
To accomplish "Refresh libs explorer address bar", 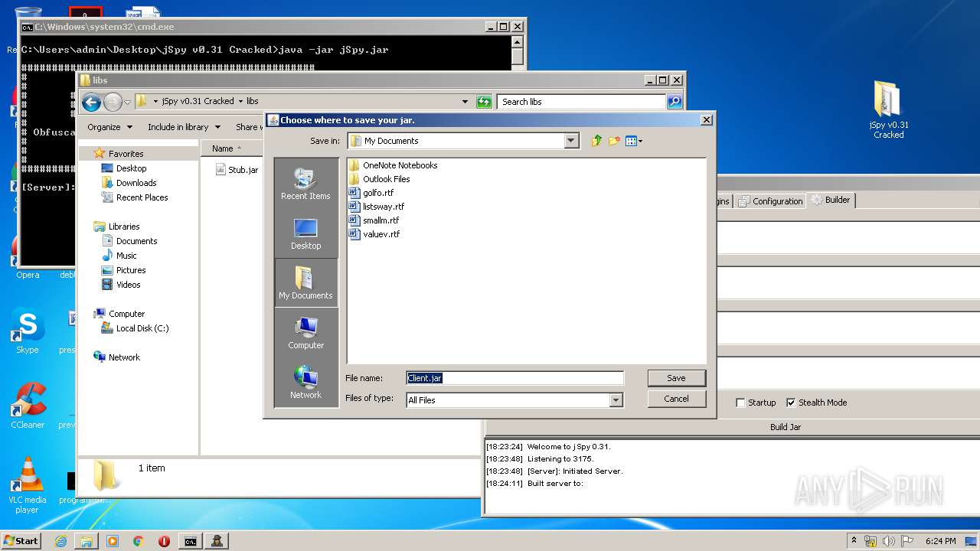I will [484, 101].
